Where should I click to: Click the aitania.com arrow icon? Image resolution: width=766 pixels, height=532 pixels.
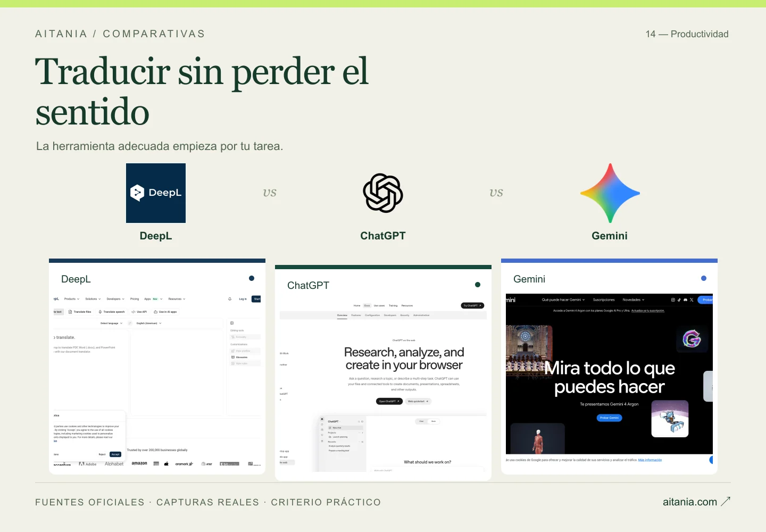(726, 501)
